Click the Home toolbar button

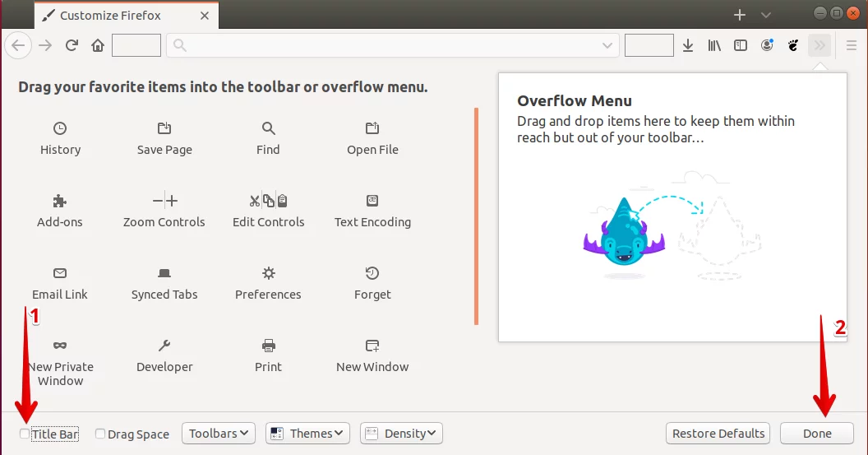click(x=98, y=45)
